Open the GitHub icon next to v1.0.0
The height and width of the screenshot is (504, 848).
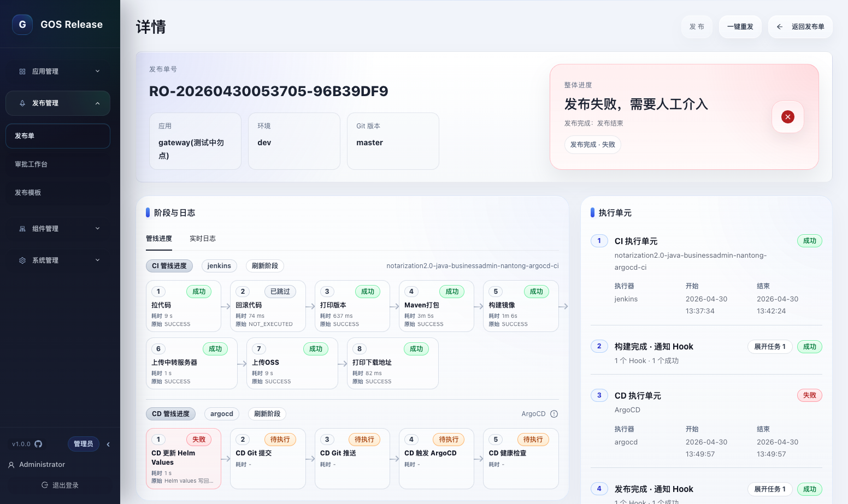click(x=38, y=444)
